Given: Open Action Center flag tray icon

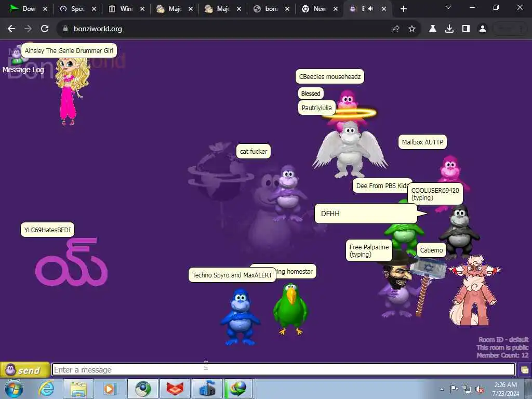Looking at the screenshot, I should coord(454,389).
